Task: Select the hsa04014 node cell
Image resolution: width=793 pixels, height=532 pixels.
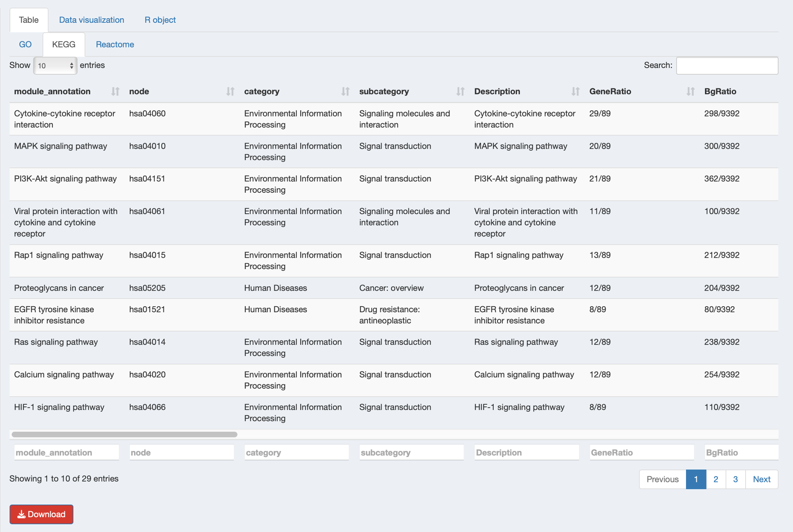Action: click(147, 342)
